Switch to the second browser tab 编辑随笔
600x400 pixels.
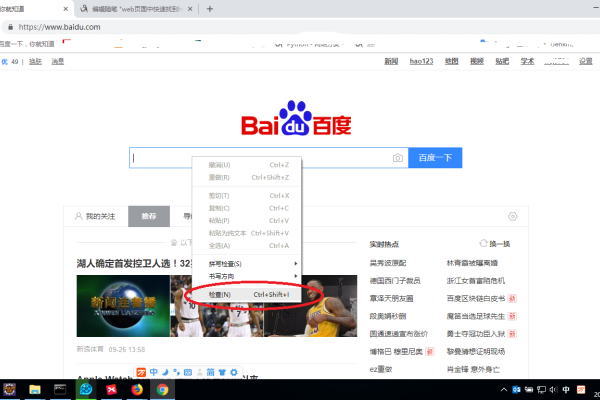pyautogui.click(x=137, y=9)
